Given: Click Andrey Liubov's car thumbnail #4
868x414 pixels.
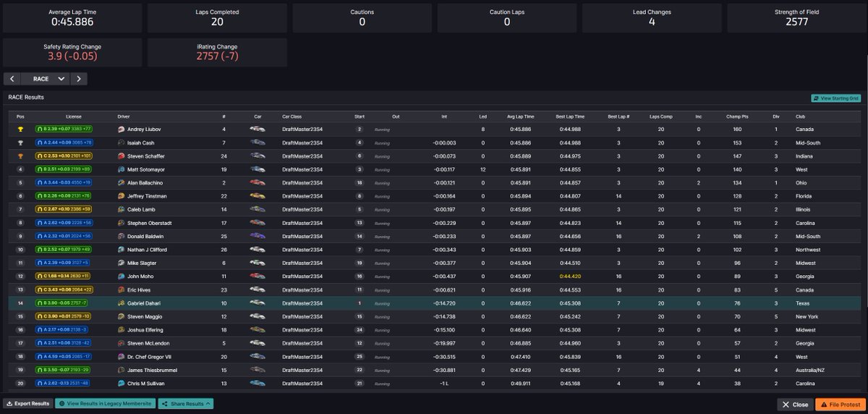Looking at the screenshot, I should pos(258,130).
